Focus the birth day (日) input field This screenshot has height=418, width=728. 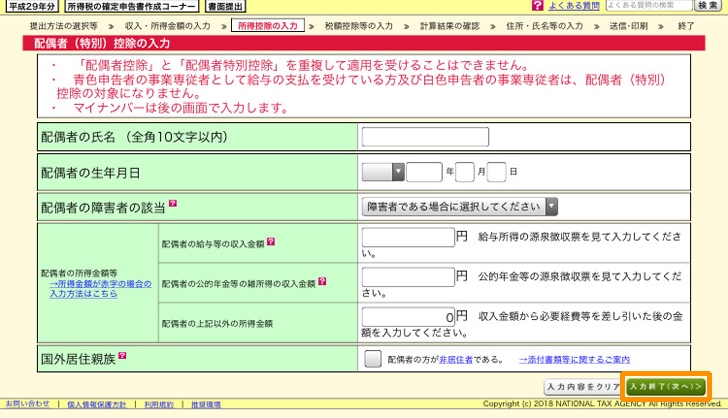point(496,172)
